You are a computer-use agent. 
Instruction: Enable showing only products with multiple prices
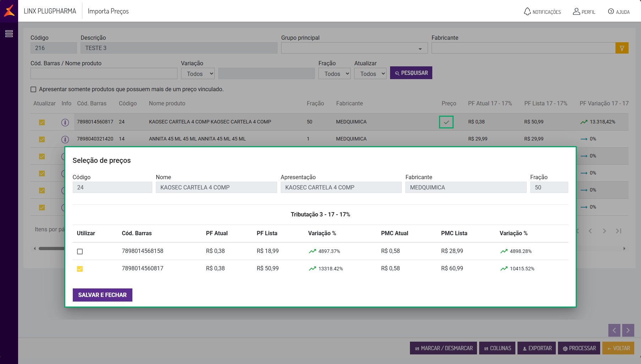(33, 89)
